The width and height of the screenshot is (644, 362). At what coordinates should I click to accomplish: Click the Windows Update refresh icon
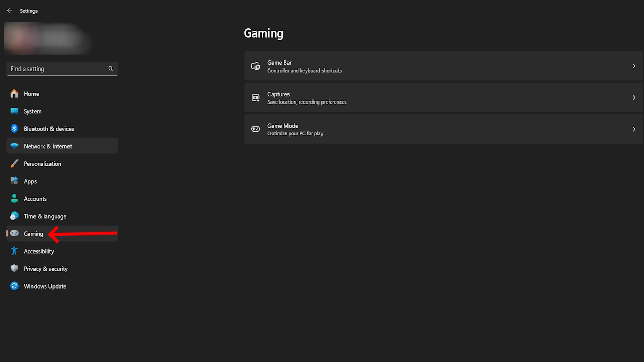click(14, 286)
